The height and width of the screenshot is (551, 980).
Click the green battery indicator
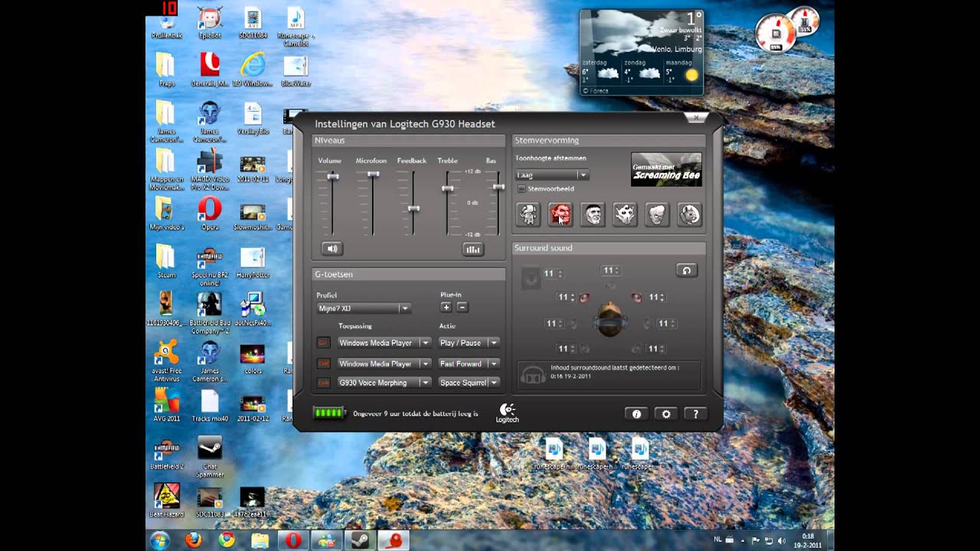point(330,413)
